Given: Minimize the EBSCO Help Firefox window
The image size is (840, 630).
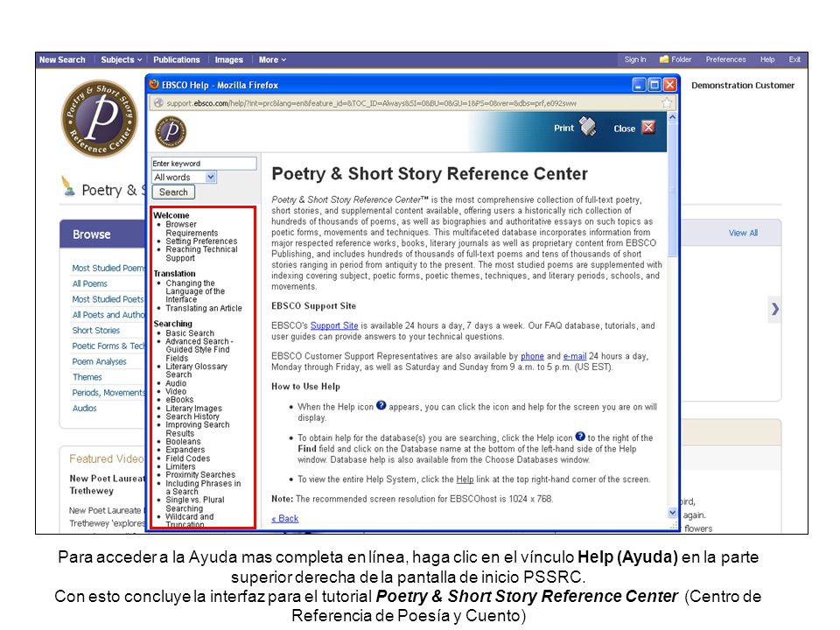Looking at the screenshot, I should [x=639, y=85].
